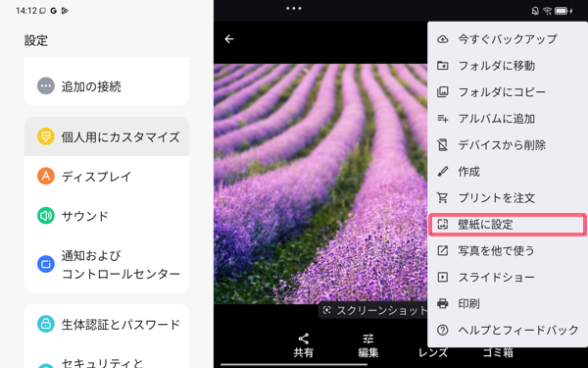
Task: Select アルバムに追加 menu item
Action: 508,119
